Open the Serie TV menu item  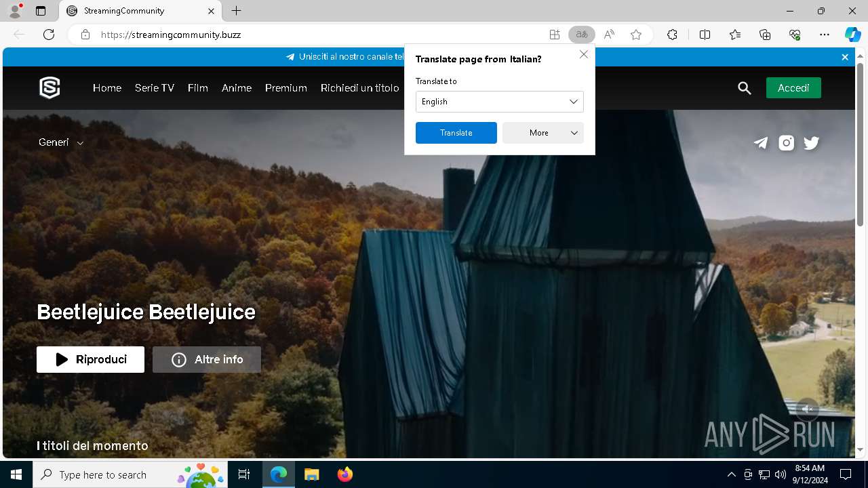click(x=155, y=88)
